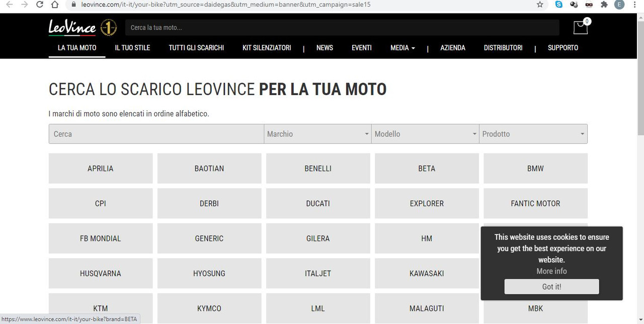The image size is (644, 324).
Task: Open IL TUO STILE menu item
Action: 132,48
